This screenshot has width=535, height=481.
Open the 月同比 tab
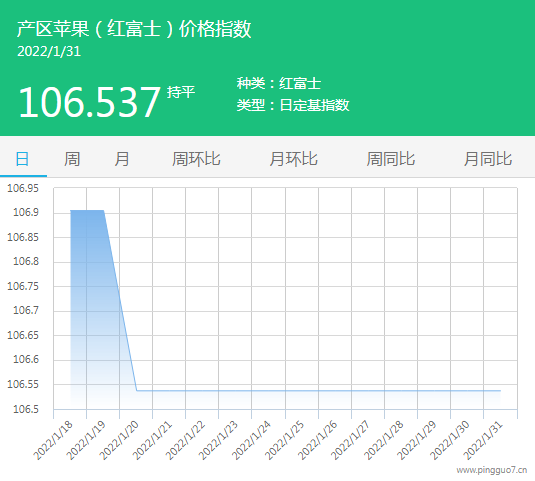(488, 159)
